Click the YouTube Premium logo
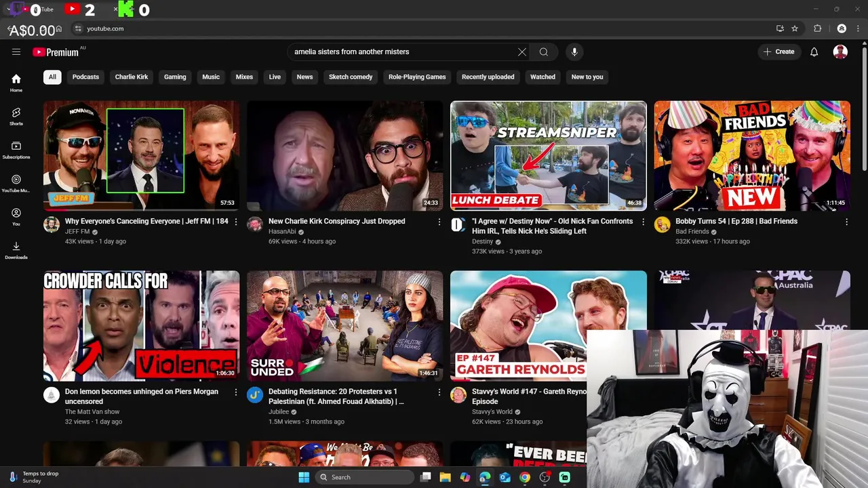This screenshot has width=868, height=488. click(56, 52)
